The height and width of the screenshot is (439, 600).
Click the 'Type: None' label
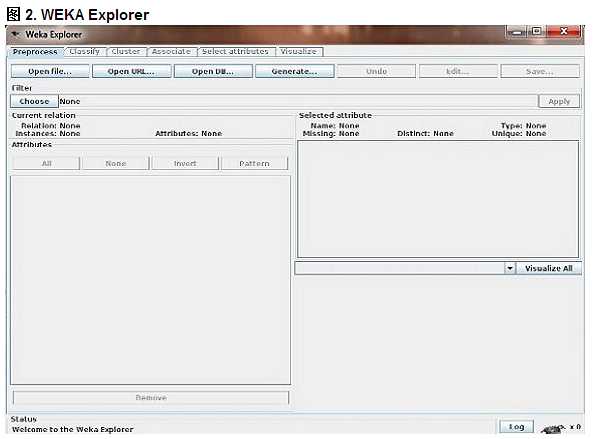(x=523, y=126)
